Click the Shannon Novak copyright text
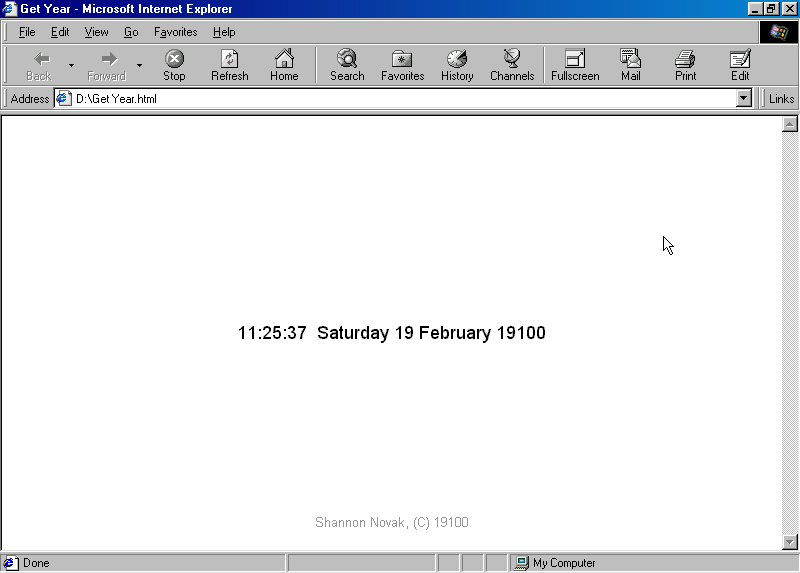 point(391,522)
